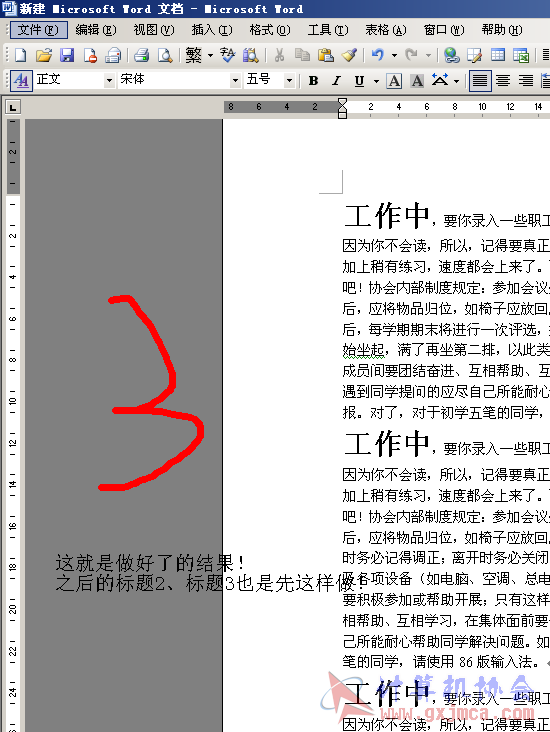Expand the 宋体 font dropdown
The height and width of the screenshot is (732, 550).
click(x=235, y=81)
